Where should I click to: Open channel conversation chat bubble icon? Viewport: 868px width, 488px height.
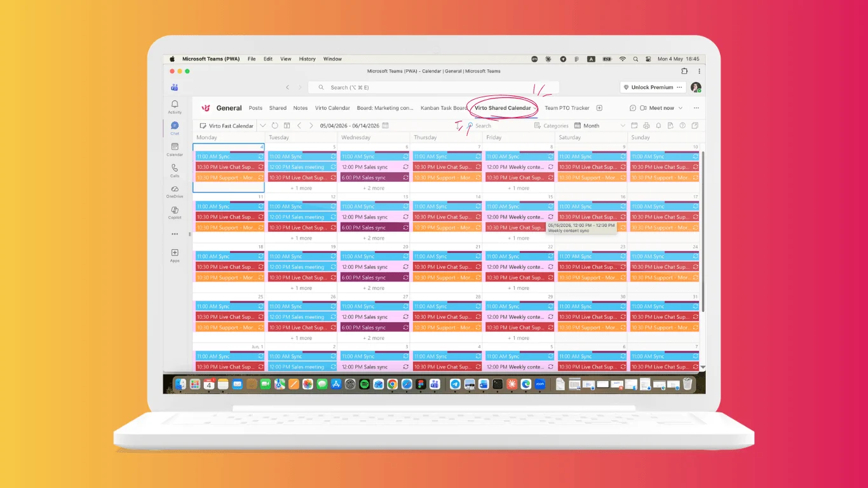pos(633,108)
